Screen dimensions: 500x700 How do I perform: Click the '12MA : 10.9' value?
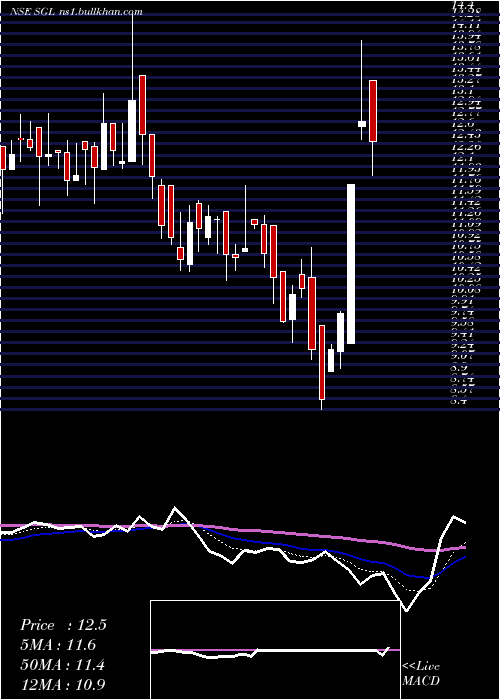pyautogui.click(x=63, y=684)
